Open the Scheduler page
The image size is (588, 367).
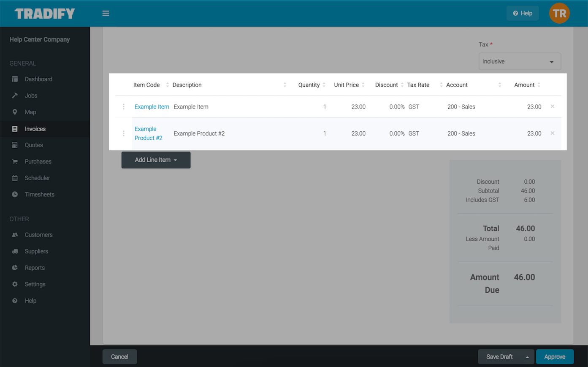(37, 178)
